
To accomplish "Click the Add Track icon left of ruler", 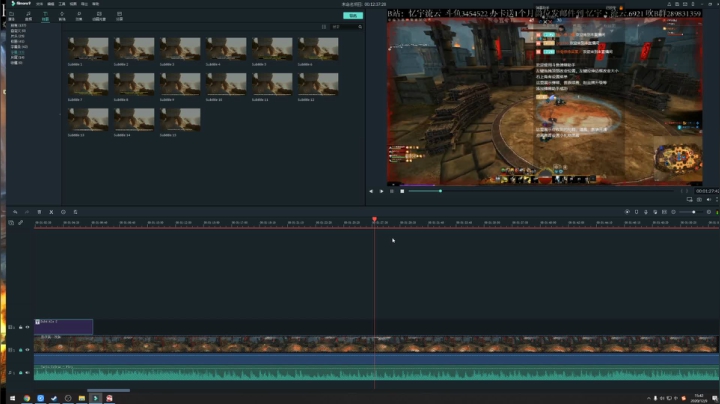I will pyautogui.click(x=11, y=223).
